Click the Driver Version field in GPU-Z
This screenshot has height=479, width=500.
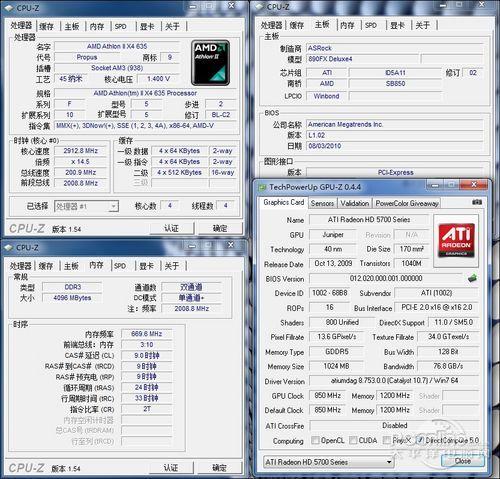pyautogui.click(x=394, y=381)
